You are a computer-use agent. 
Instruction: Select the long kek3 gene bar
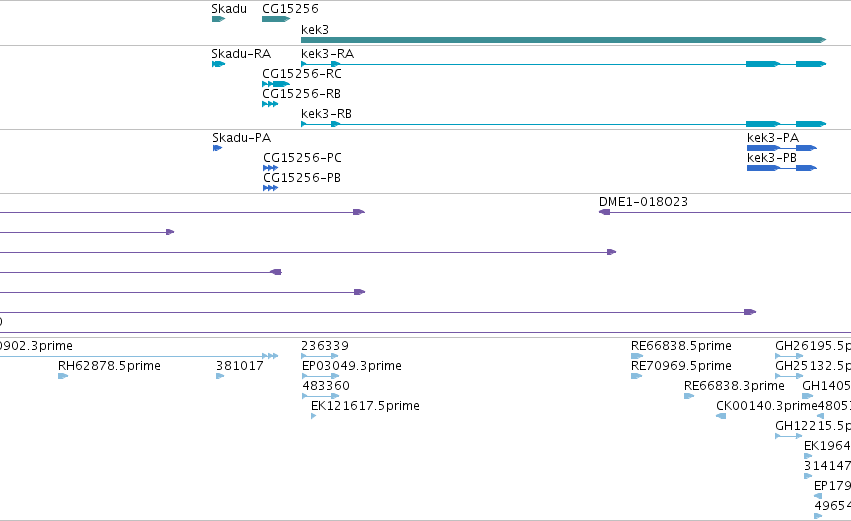pyautogui.click(x=563, y=40)
